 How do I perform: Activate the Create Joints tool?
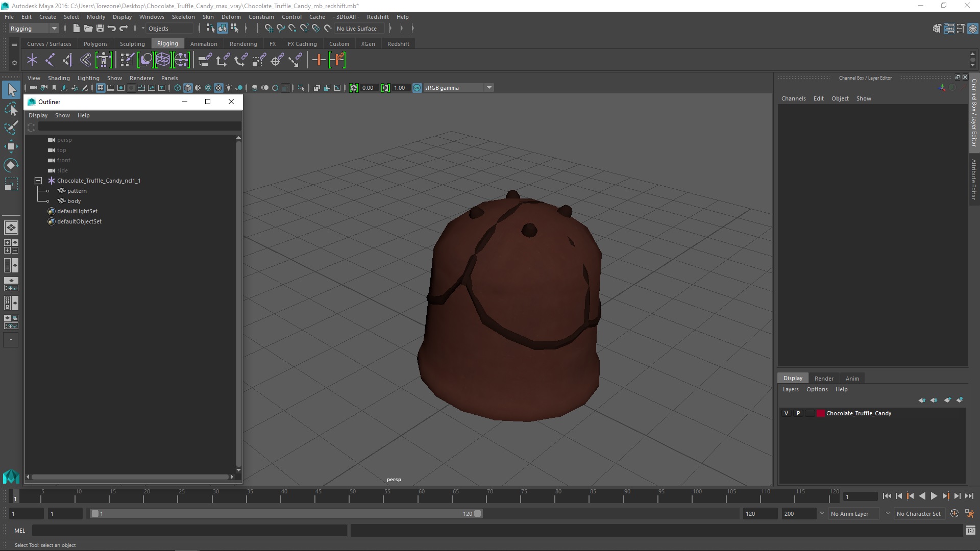pyautogui.click(x=50, y=60)
